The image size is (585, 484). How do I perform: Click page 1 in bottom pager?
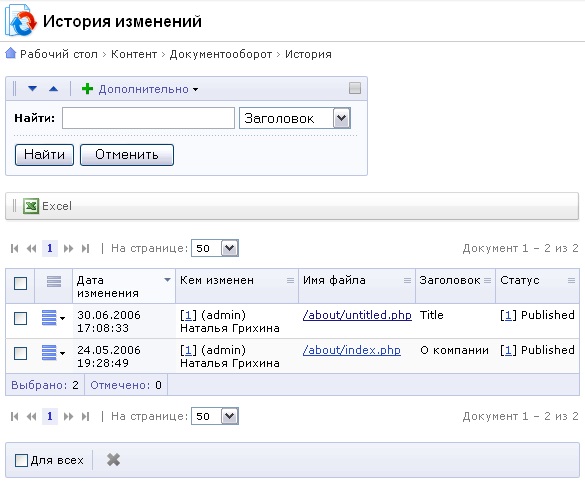pyautogui.click(x=50, y=416)
